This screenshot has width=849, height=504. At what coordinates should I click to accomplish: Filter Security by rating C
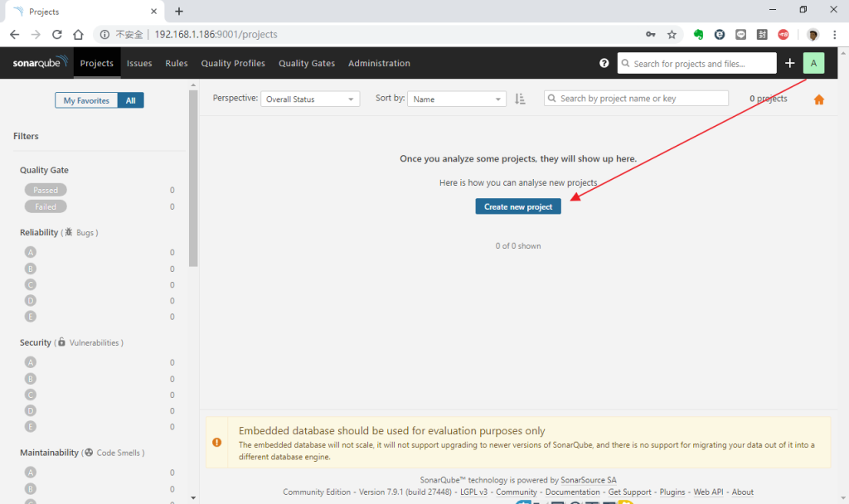[x=31, y=395]
